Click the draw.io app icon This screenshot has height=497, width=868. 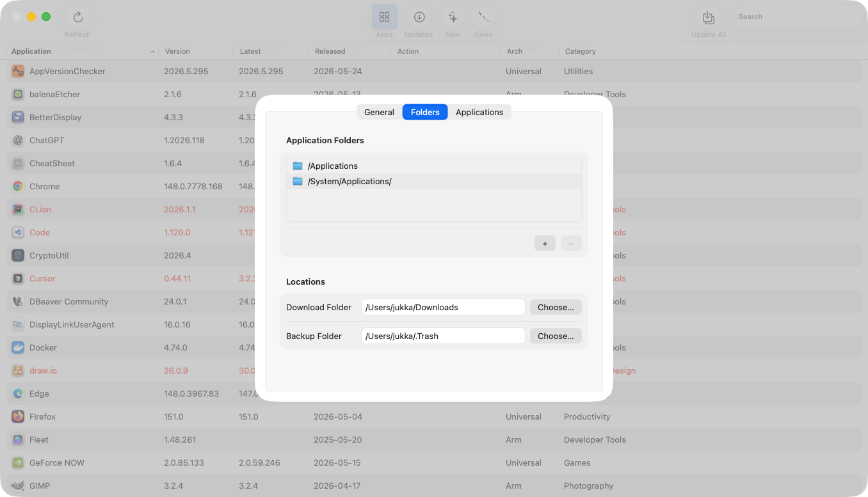pos(18,370)
